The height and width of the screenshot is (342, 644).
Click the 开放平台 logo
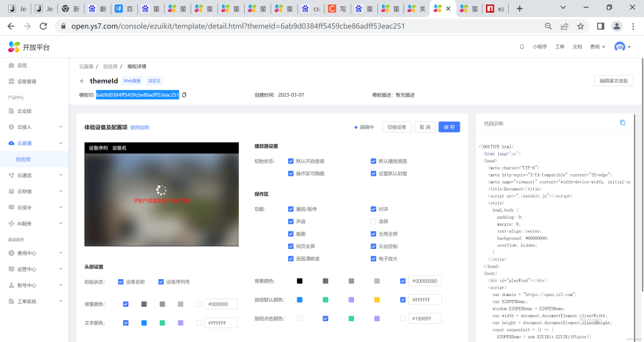[29, 47]
